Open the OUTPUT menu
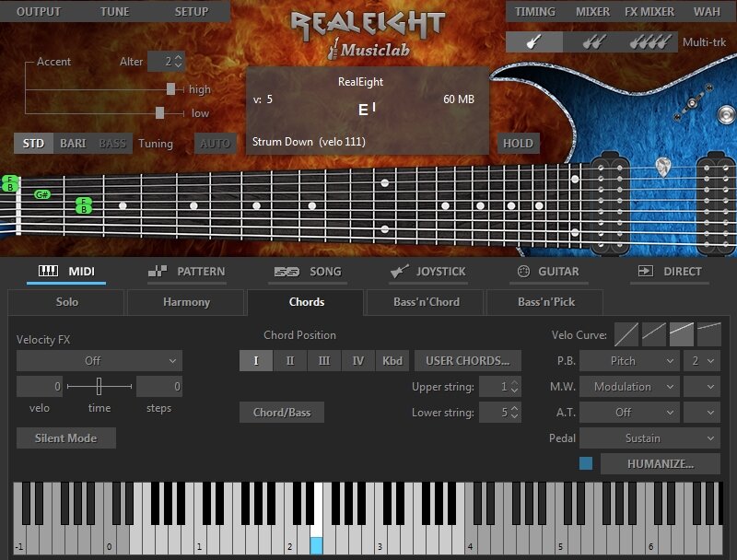Screen dimensions: 737x560 click(39, 12)
